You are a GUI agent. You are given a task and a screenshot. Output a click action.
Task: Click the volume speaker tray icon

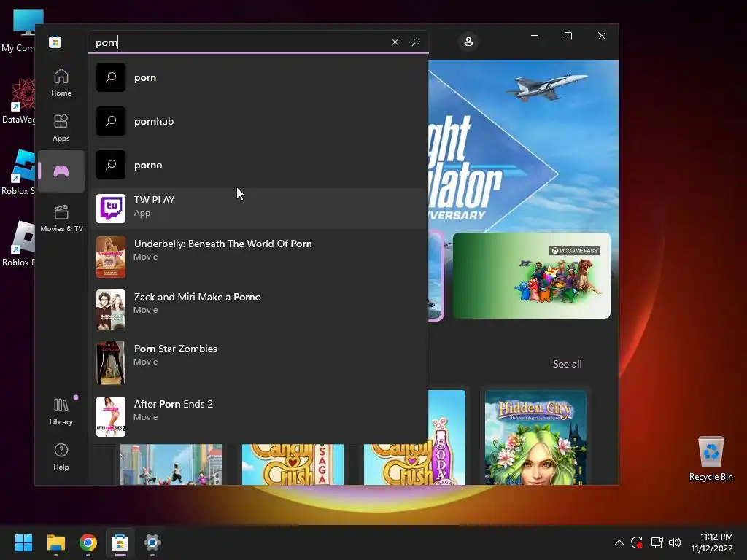[x=675, y=542]
